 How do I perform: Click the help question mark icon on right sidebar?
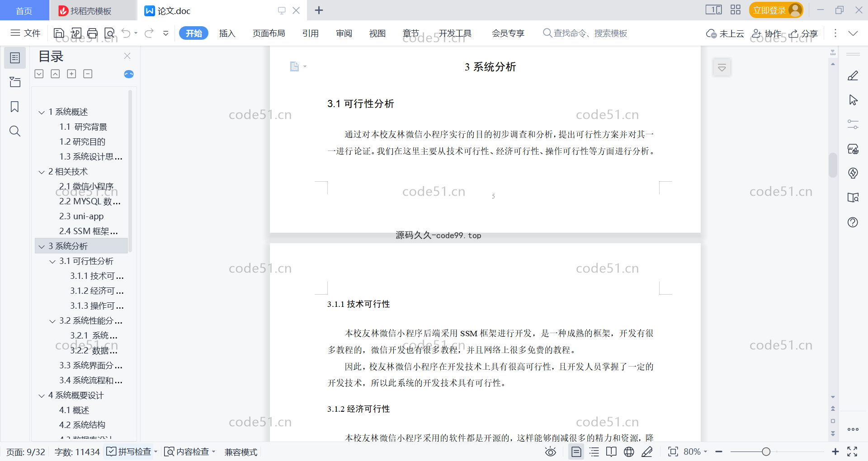click(x=853, y=222)
